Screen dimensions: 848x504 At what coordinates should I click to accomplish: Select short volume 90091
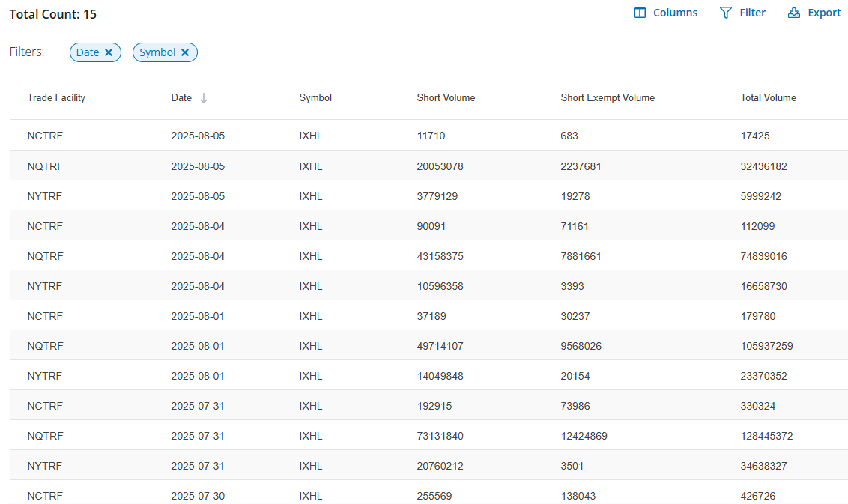coord(431,227)
